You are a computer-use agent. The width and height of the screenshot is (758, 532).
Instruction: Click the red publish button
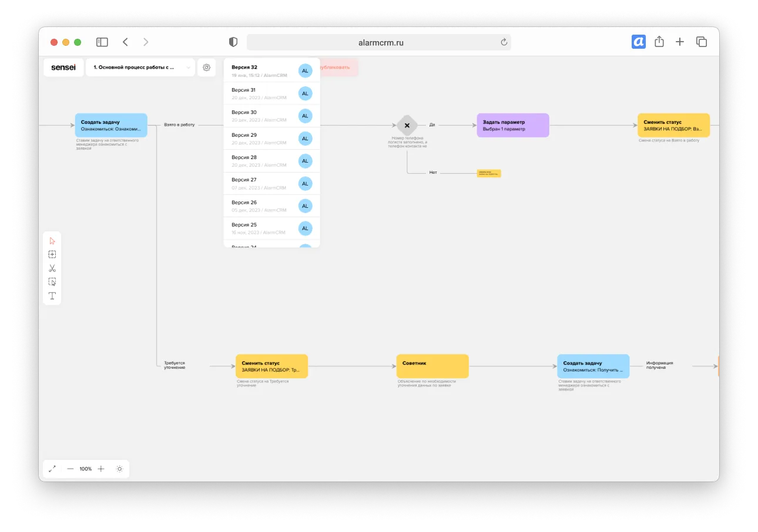click(x=339, y=68)
